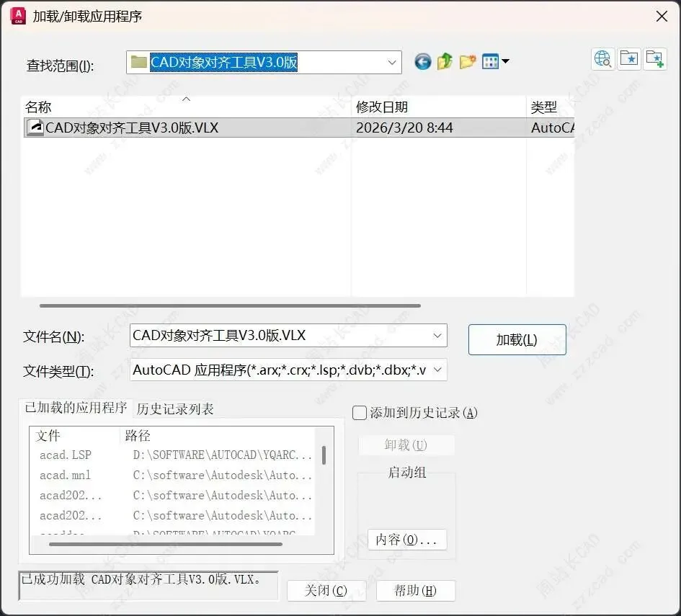Click the favorites folder star icon
This screenshot has height=616, width=681.
coord(629,58)
